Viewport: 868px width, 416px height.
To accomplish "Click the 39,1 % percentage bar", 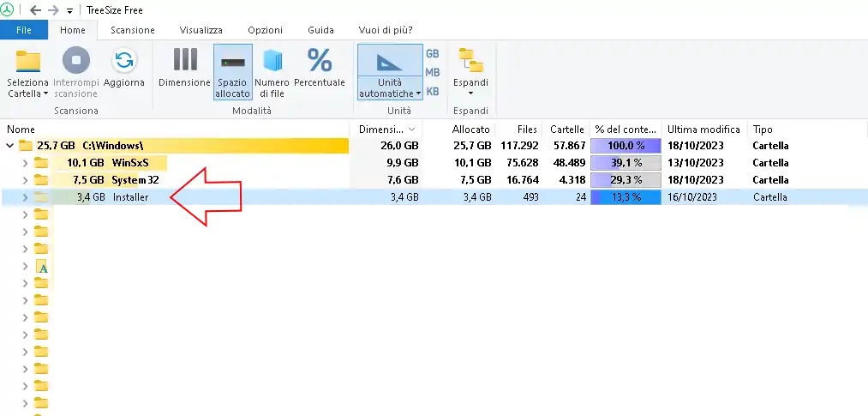I will 626,163.
